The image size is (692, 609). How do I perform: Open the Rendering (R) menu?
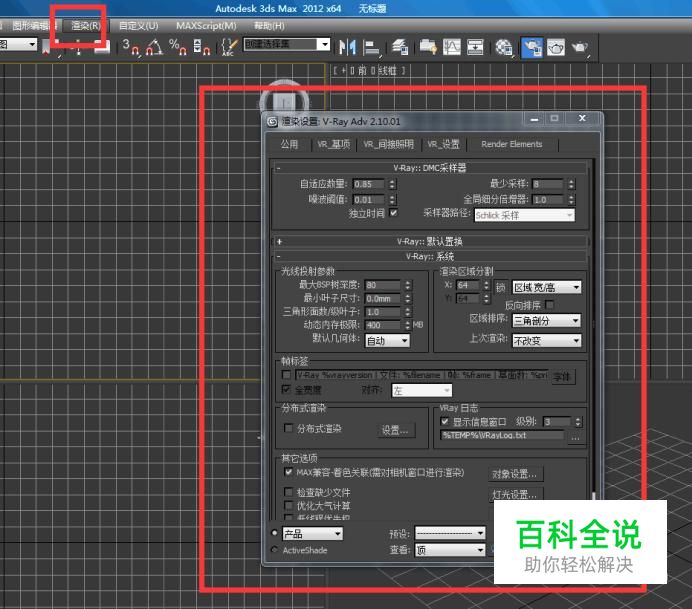coord(86,26)
